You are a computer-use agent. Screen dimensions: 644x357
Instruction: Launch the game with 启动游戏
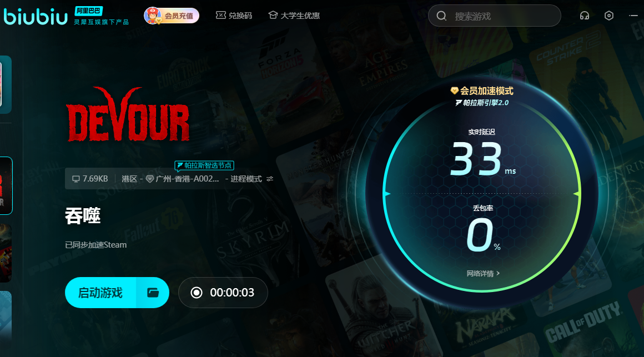tap(100, 293)
